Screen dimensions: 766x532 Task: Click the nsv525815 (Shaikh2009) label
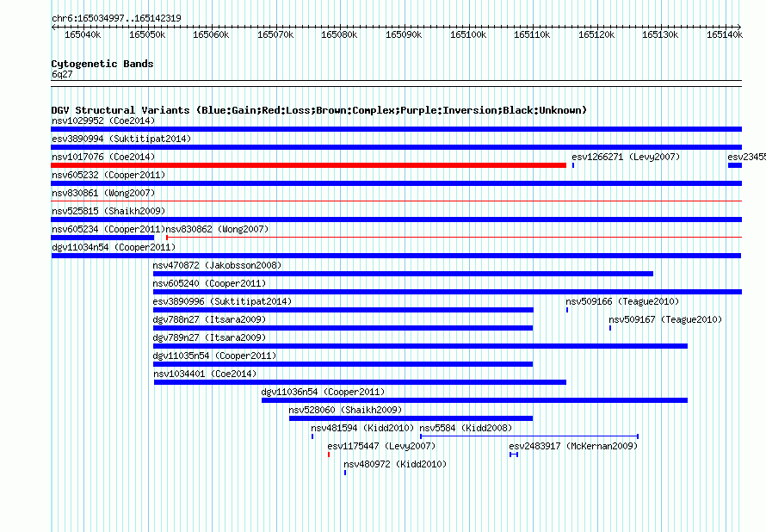(108, 211)
